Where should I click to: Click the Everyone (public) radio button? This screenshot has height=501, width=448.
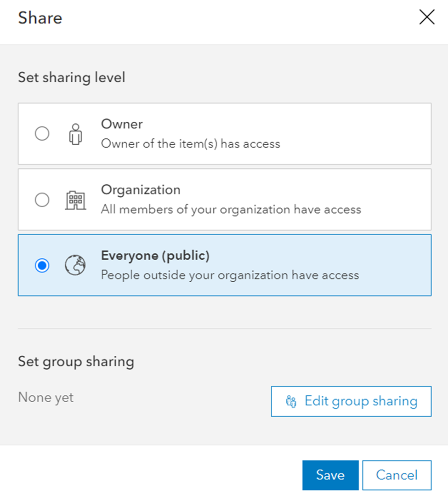point(42,266)
